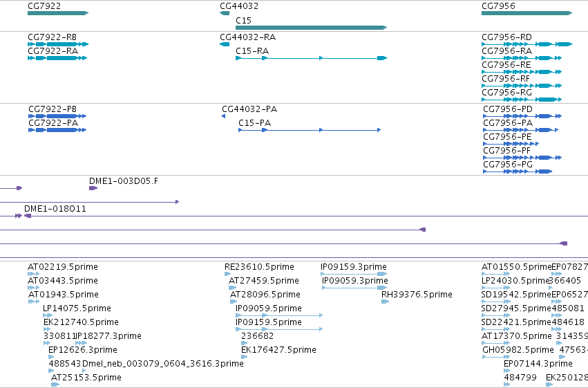This screenshot has width=588, height=388.
Task: Click the 366405 feature label
Action: (x=565, y=281)
